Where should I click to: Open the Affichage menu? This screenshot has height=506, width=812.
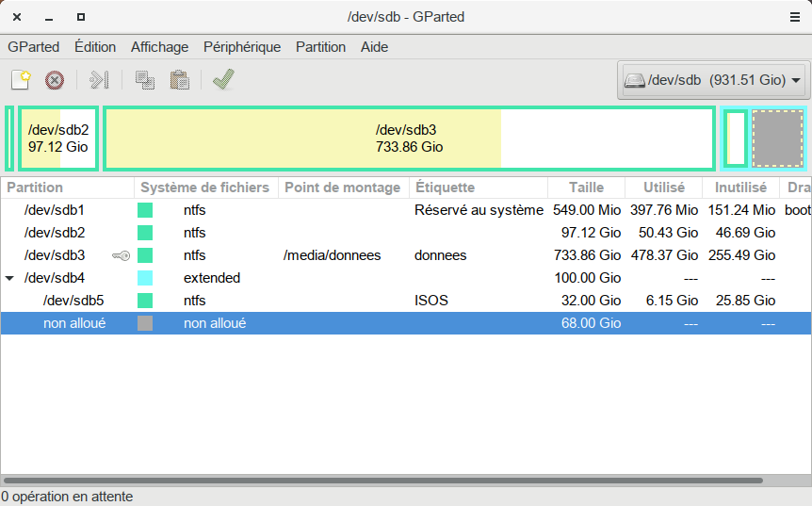point(159,47)
